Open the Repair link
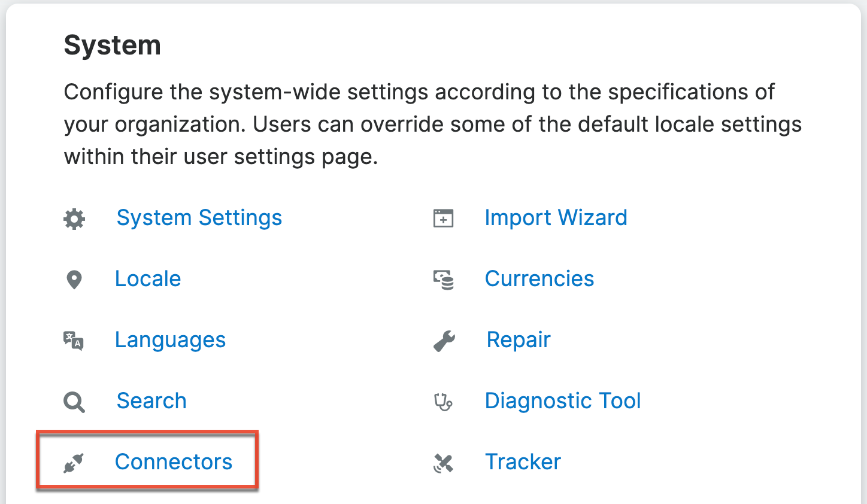 pyautogui.click(x=519, y=340)
